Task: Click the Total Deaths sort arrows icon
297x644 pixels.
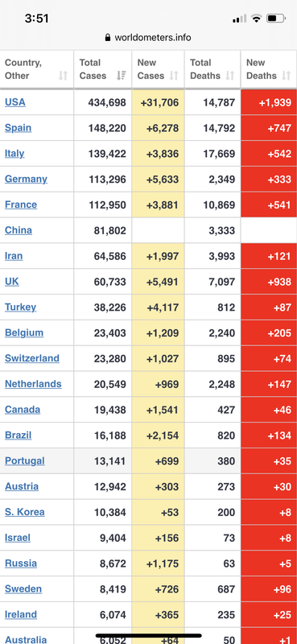Action: pos(230,76)
